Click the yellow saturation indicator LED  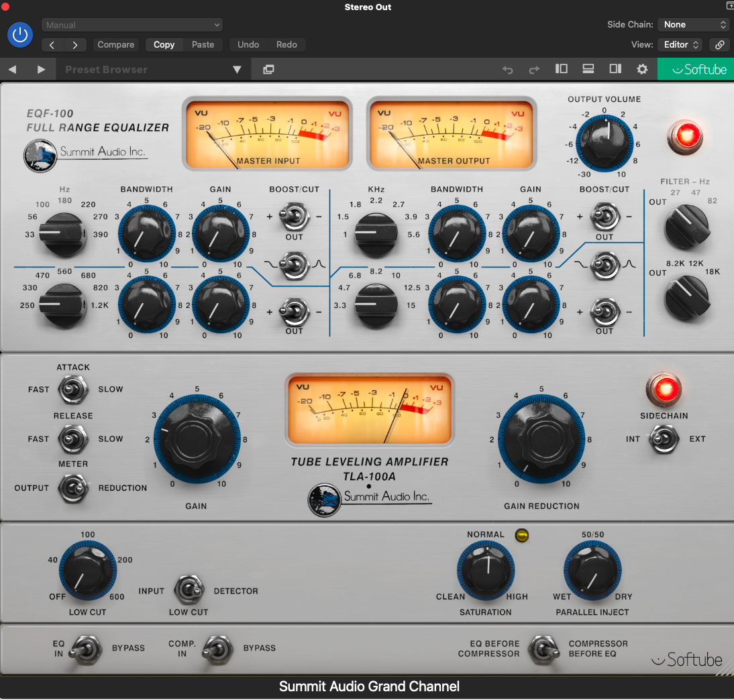(521, 535)
